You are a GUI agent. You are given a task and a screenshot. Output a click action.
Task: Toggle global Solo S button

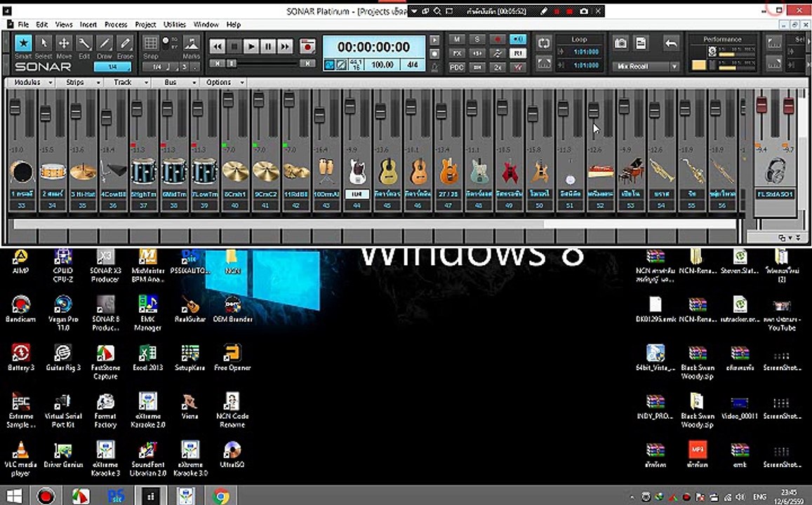pos(477,39)
